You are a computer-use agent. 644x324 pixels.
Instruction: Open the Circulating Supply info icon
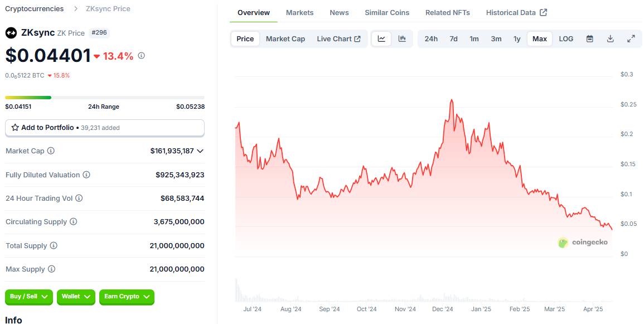(x=73, y=222)
